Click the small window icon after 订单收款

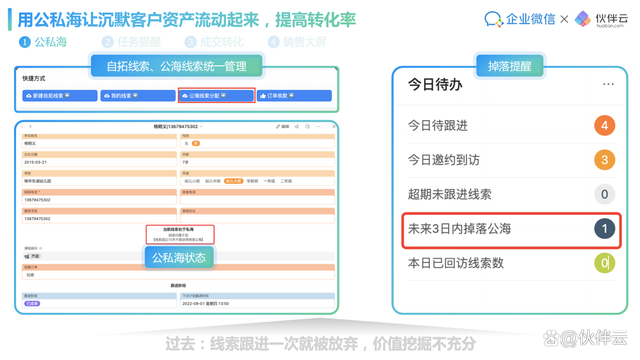[x=291, y=95]
